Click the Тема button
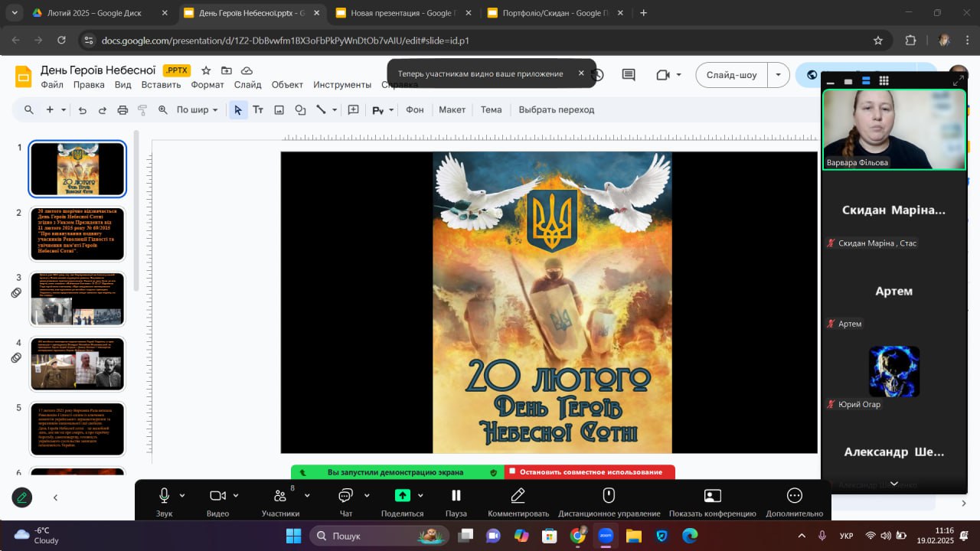Viewport: 980px width, 551px height. (491, 110)
